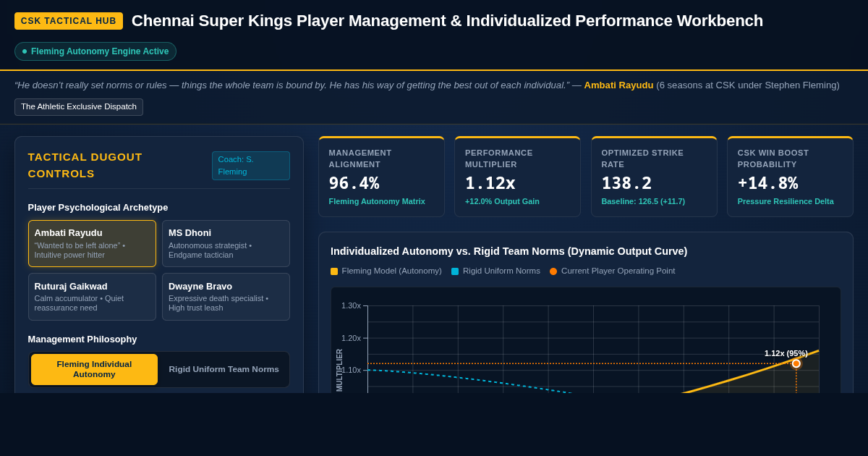Click the 1.30x y-axis label
This screenshot has width=868, height=456.
point(351,305)
